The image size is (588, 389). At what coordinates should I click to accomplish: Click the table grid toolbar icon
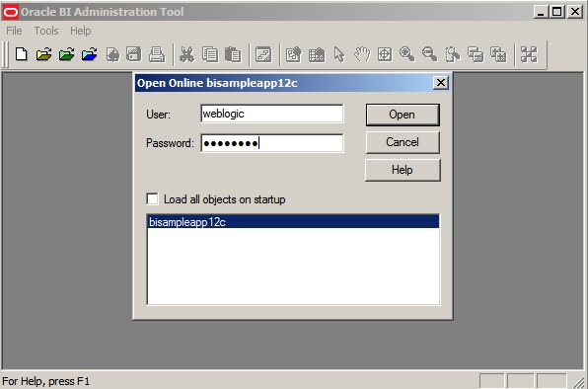(x=317, y=54)
